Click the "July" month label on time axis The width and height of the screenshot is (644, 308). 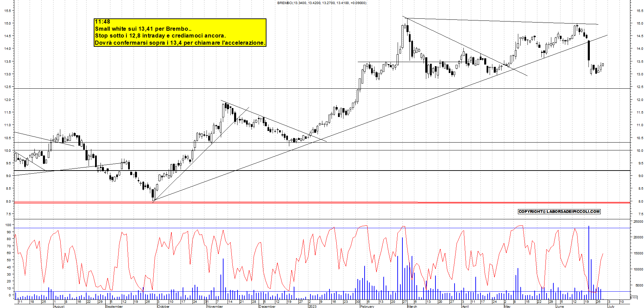tap(612, 306)
